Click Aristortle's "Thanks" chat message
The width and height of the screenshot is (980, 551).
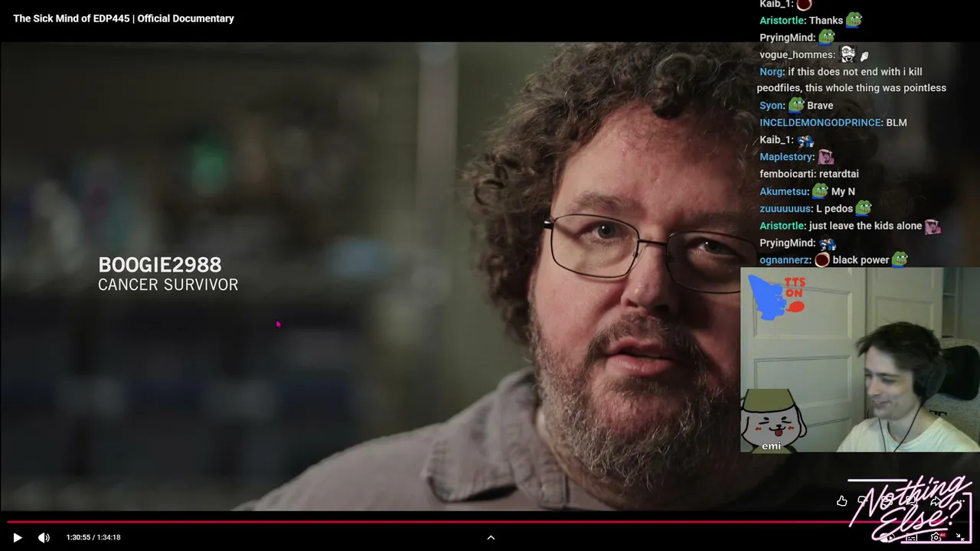click(826, 21)
